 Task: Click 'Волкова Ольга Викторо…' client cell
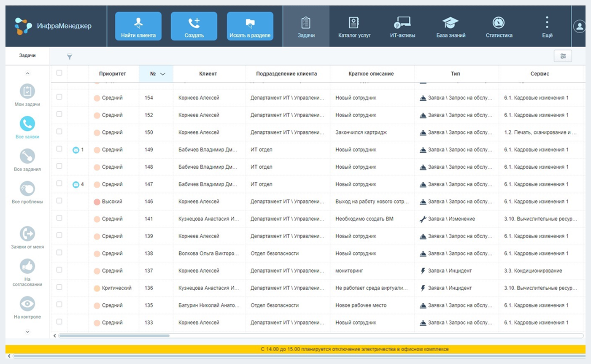point(209,253)
